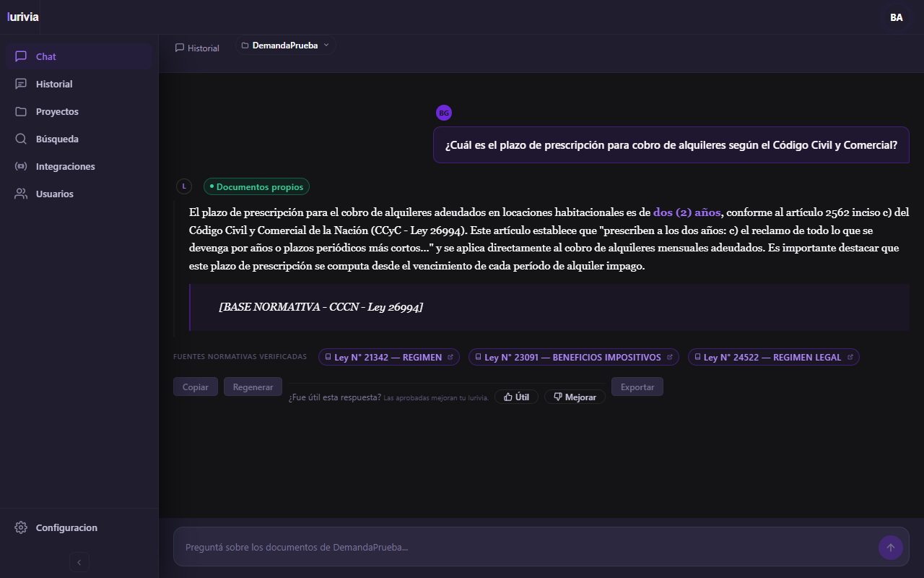The height and width of the screenshot is (578, 924).
Task: Open Búsqueda in the sidebar
Action: click(x=79, y=139)
